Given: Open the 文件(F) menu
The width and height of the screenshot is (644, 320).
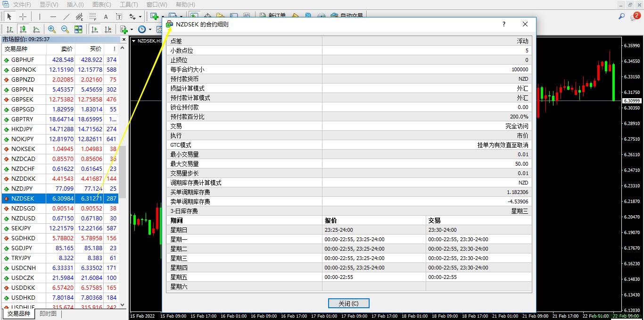Looking at the screenshot, I should [22, 5].
